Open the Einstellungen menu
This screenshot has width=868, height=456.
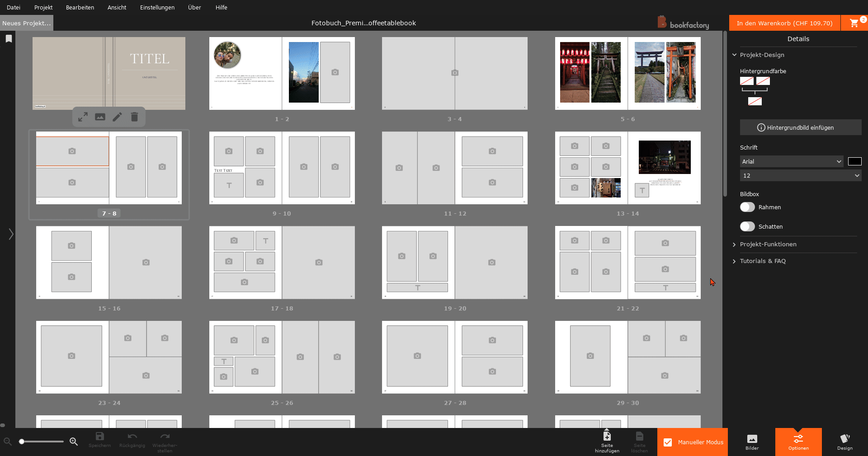point(157,8)
